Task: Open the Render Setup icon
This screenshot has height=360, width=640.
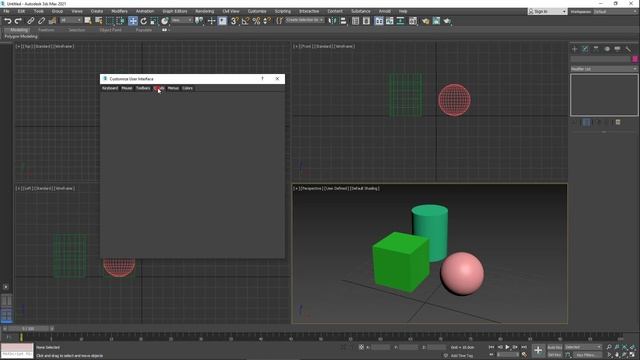Action: point(425,21)
